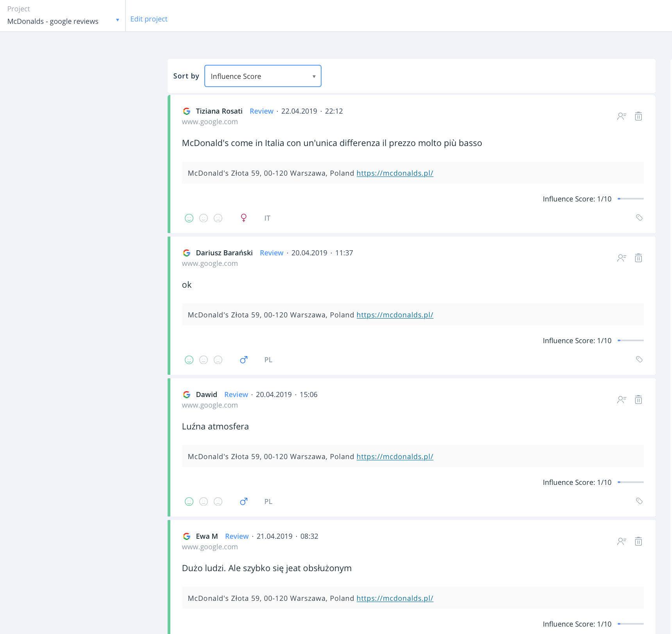The width and height of the screenshot is (672, 634).
Task: Expand the Project selector McDonalds - google reviews
Action: (63, 21)
